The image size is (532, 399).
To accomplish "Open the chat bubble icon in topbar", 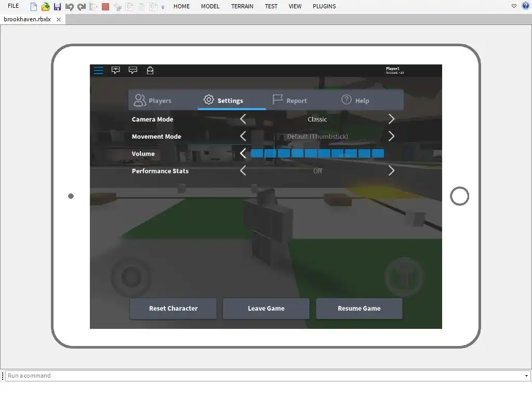I will [x=116, y=70].
